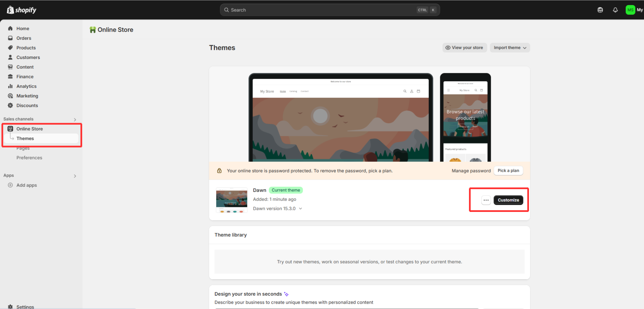
Task: Select the Orders icon in the sidebar
Action: pos(10,38)
